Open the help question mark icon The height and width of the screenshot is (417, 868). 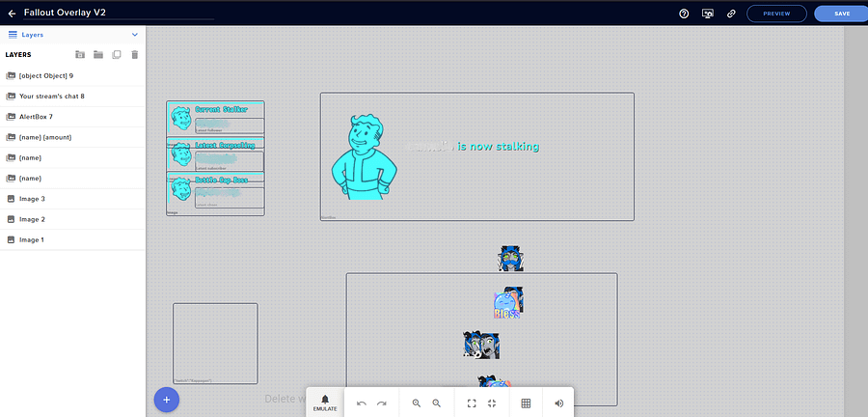coord(684,14)
